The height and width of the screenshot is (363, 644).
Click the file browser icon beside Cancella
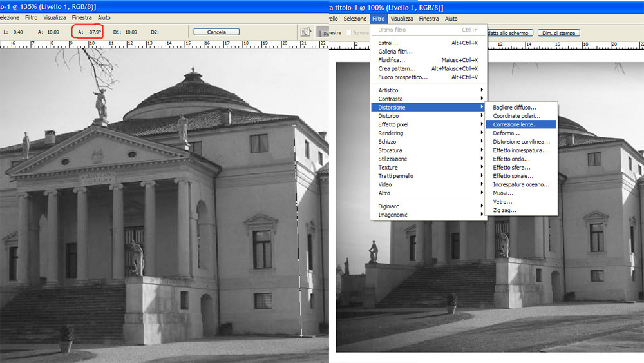(305, 32)
